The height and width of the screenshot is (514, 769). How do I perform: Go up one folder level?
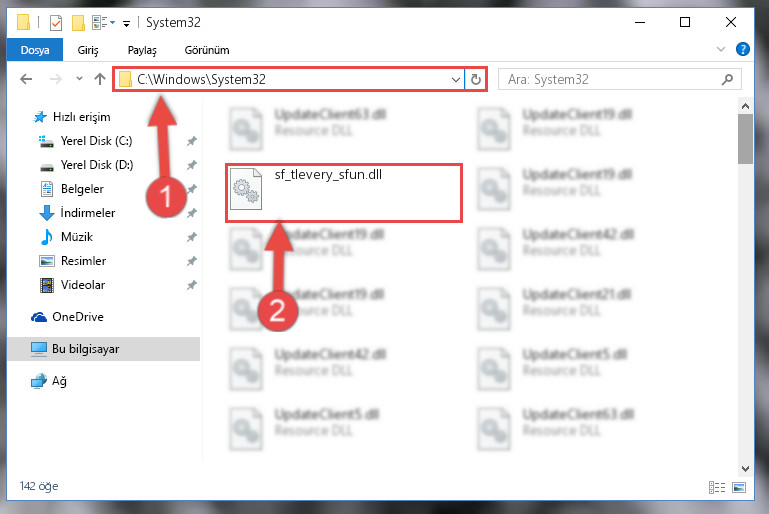[x=100, y=79]
